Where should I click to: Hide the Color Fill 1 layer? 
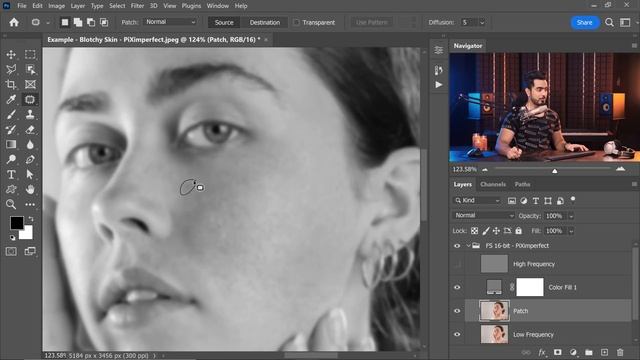coord(457,287)
